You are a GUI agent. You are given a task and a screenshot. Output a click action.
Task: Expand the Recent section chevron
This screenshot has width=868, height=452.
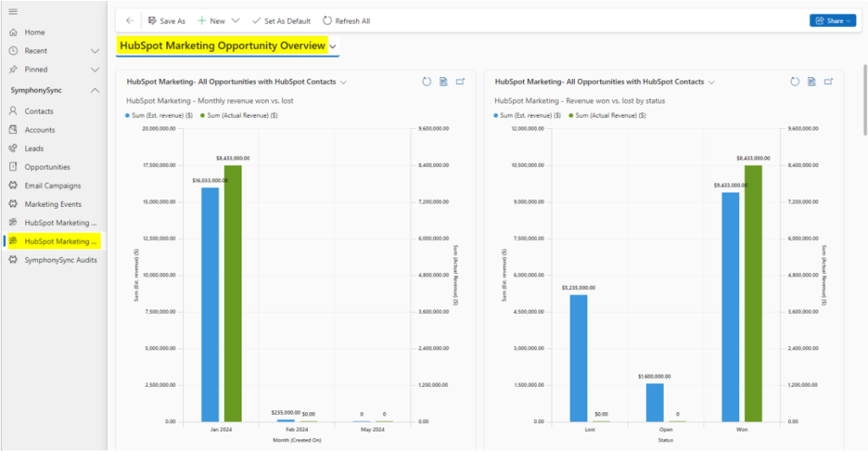95,51
